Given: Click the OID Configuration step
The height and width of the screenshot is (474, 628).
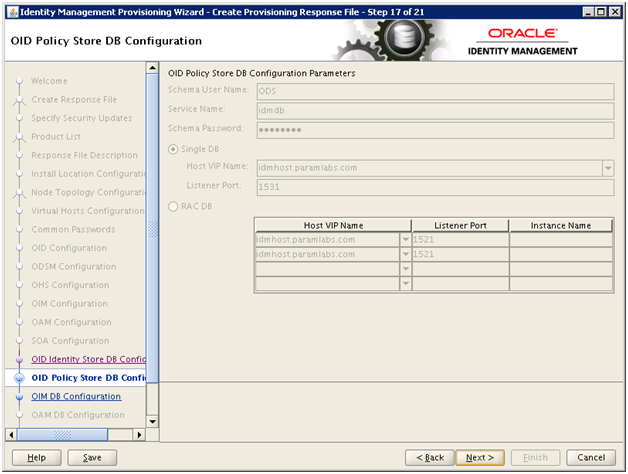Looking at the screenshot, I should [x=69, y=248].
